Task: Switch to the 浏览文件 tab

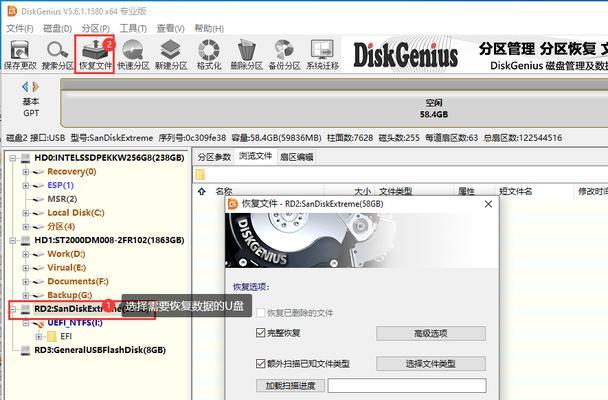Action: click(255, 156)
